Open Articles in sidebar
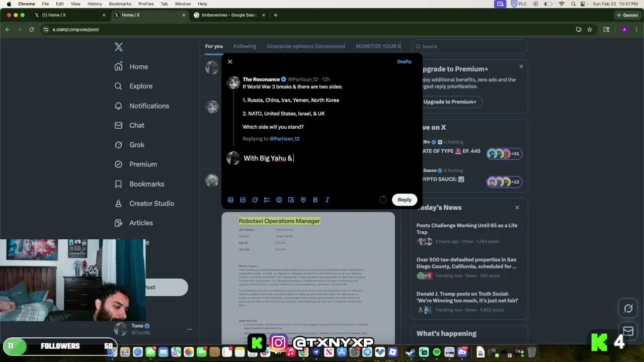The width and height of the screenshot is (644, 362). (134, 223)
